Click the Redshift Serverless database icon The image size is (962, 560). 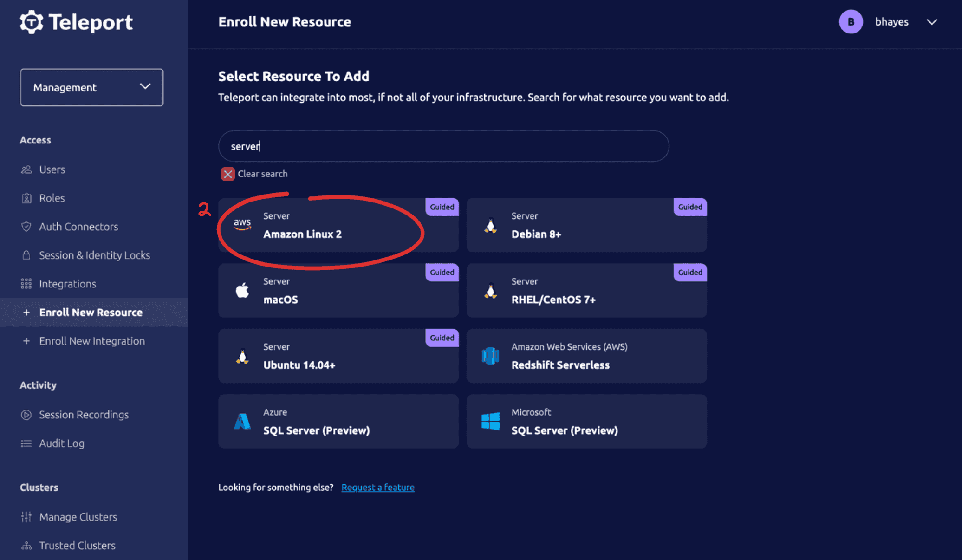click(x=491, y=356)
